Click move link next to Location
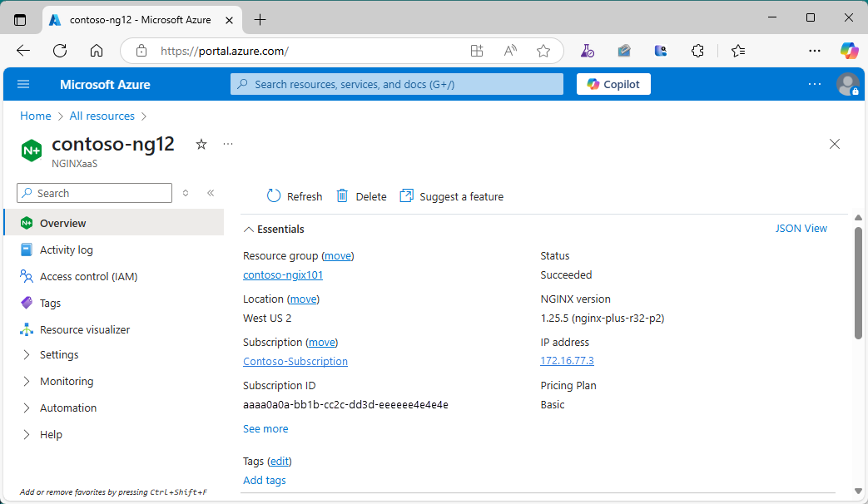Image resolution: width=868 pixels, height=504 pixels. (x=304, y=299)
